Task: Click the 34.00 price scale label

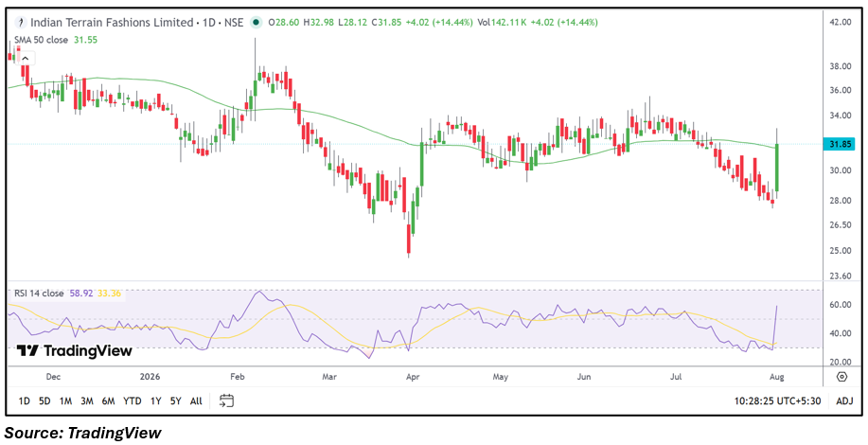Action: (841, 116)
